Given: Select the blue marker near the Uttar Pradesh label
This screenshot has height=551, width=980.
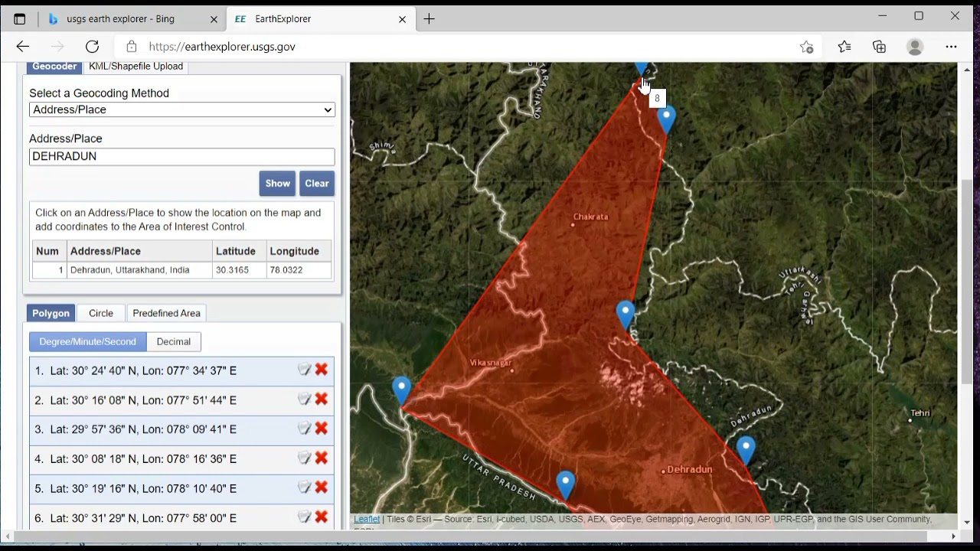Looking at the screenshot, I should [x=565, y=484].
